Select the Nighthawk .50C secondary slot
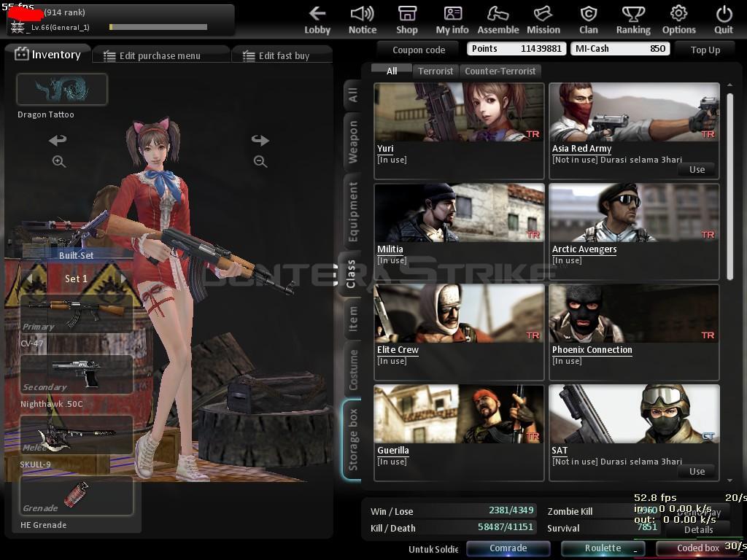The height and width of the screenshot is (560, 747). pos(76,374)
